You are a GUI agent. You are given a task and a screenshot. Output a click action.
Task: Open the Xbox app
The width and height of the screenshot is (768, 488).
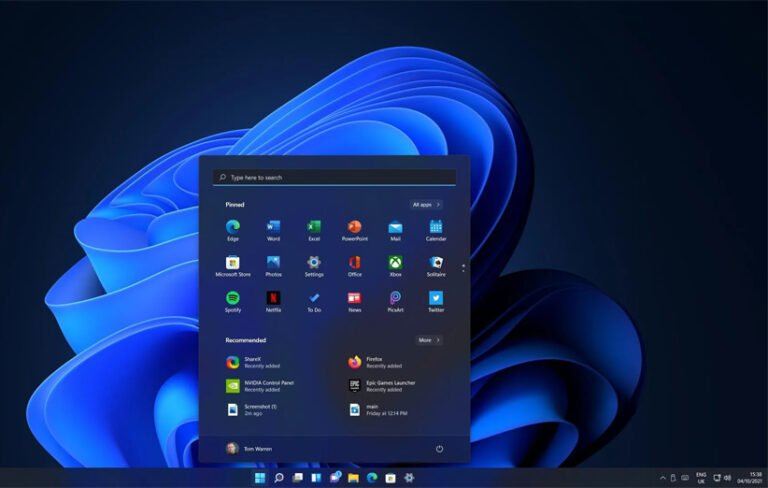tap(395, 263)
